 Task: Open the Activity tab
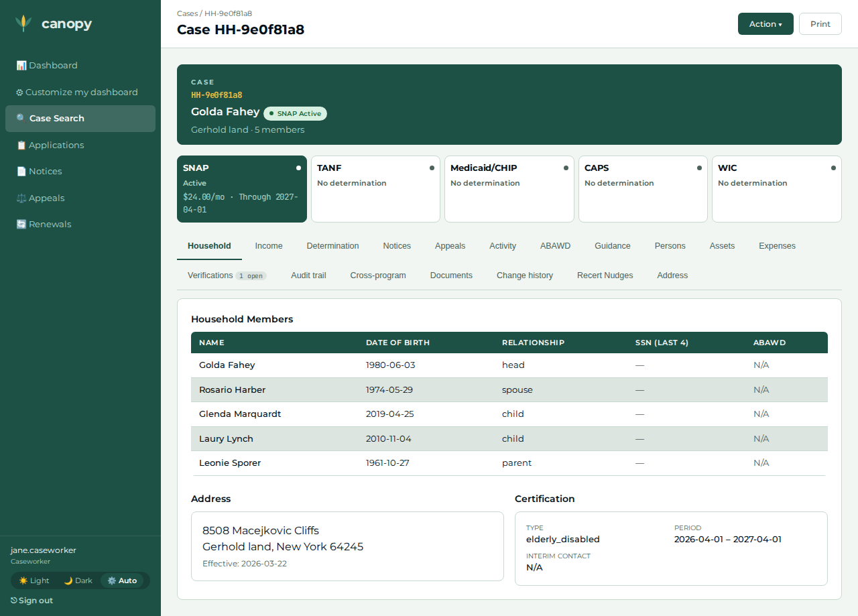503,246
